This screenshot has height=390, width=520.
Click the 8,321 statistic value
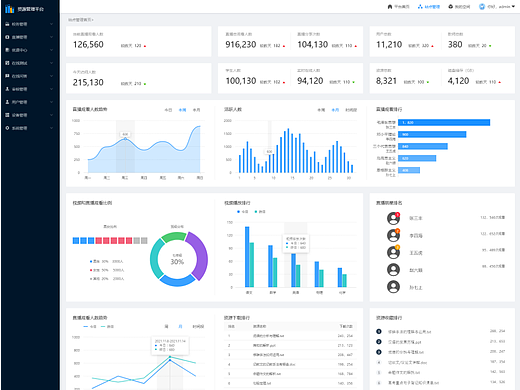(386, 81)
